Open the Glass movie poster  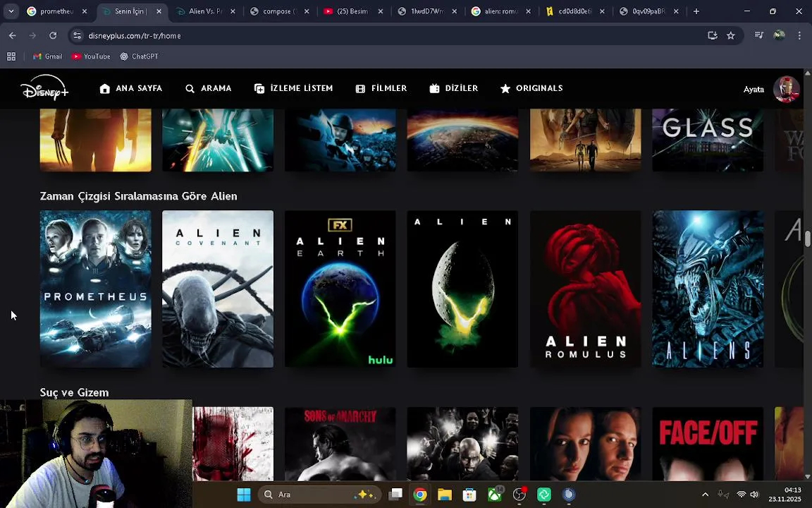708,140
